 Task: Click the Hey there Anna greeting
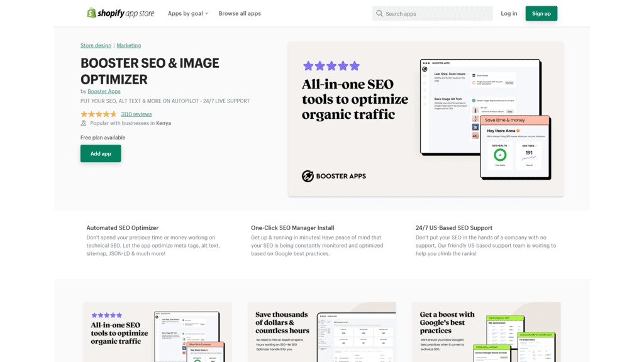pyautogui.click(x=503, y=131)
